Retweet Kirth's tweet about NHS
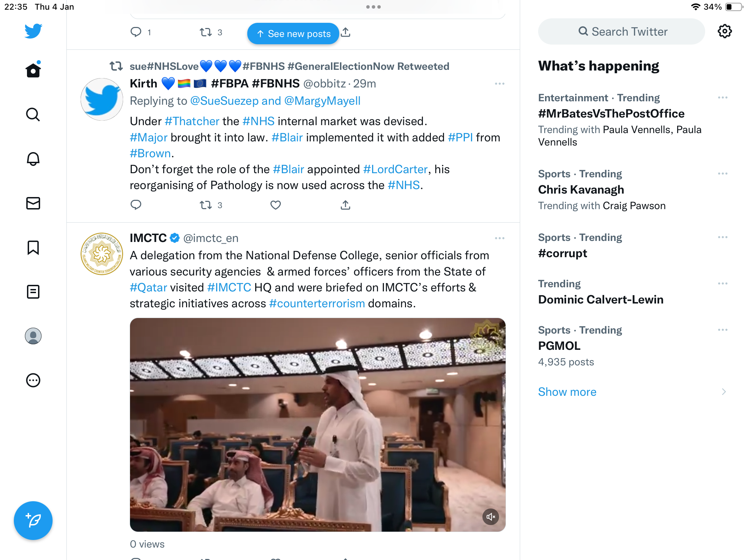Screen dimensions: 747x560 206,205
